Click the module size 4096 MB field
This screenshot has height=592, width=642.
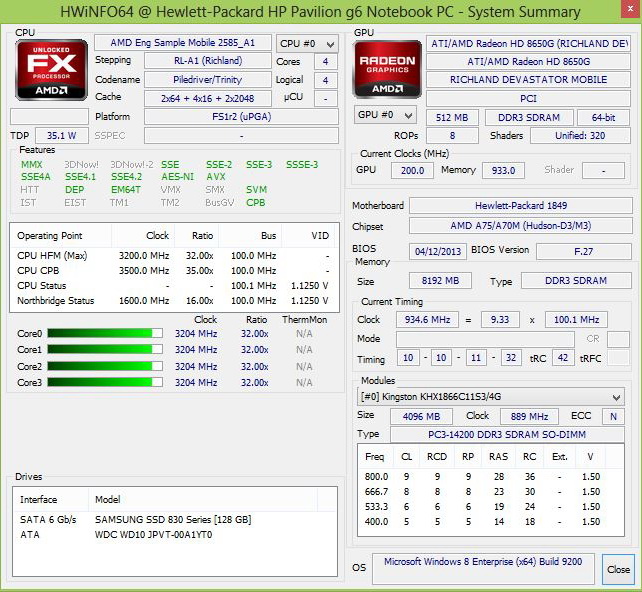tap(421, 417)
